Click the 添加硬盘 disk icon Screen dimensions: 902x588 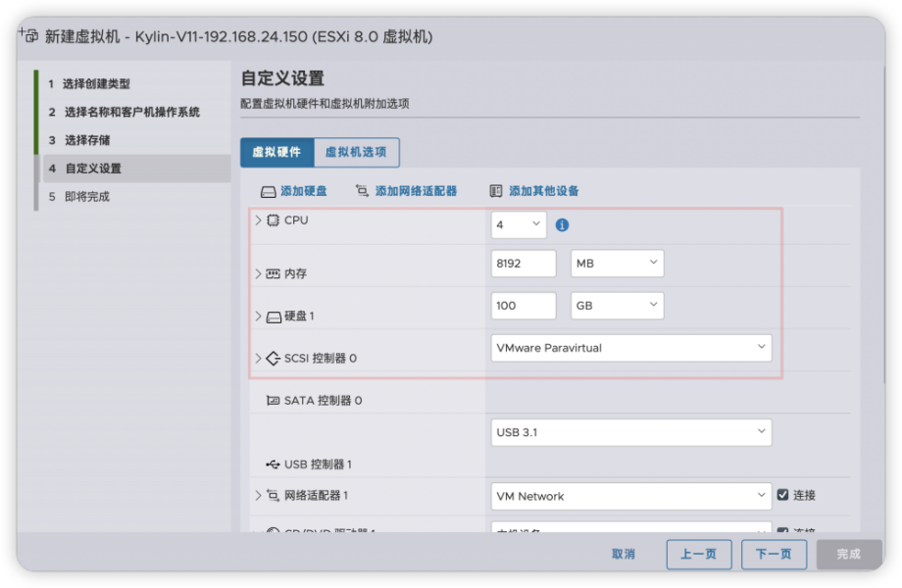tap(268, 191)
